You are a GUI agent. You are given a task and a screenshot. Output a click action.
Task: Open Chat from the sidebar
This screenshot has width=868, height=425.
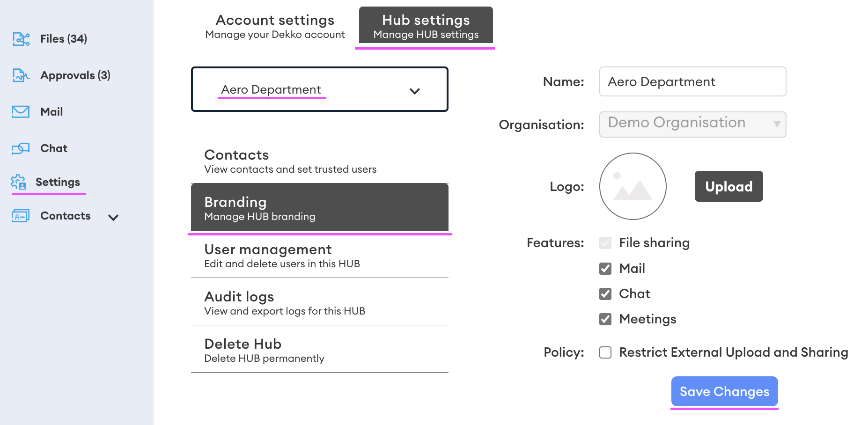[x=54, y=148]
